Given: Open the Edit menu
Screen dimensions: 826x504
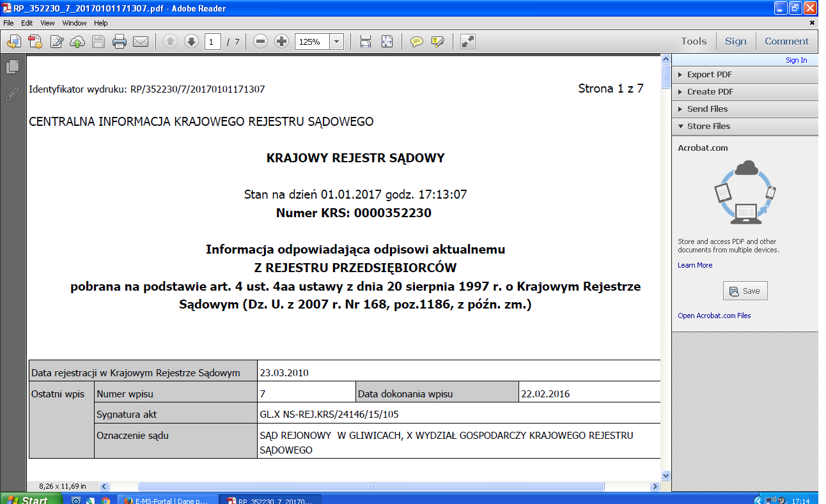Looking at the screenshot, I should 27,23.
